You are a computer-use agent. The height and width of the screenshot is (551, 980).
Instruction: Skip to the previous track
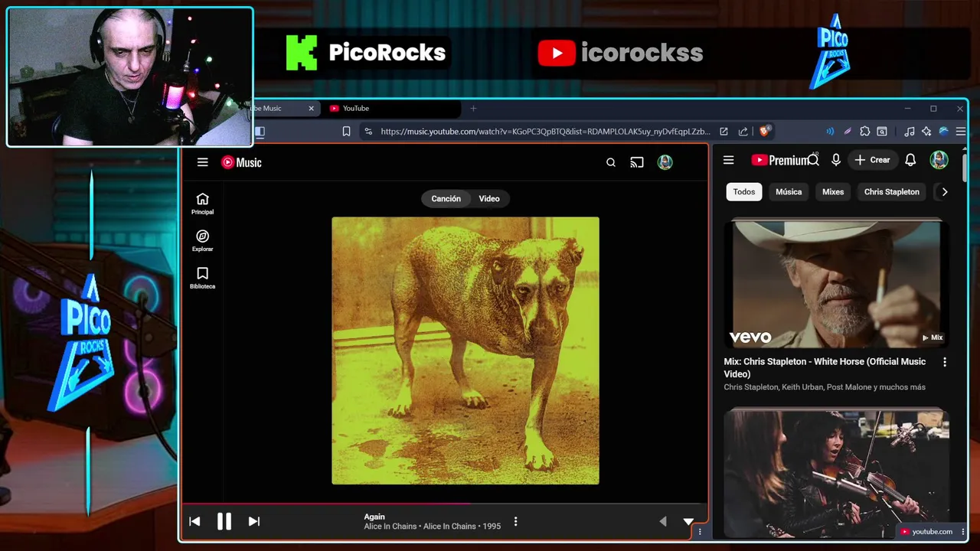click(194, 521)
